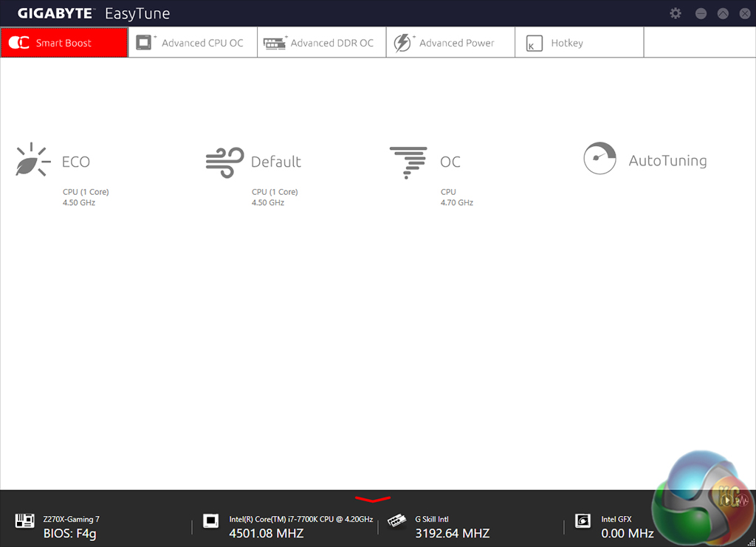Click the 0.00 MHz graphics frequency
756x547 pixels.
pos(628,533)
